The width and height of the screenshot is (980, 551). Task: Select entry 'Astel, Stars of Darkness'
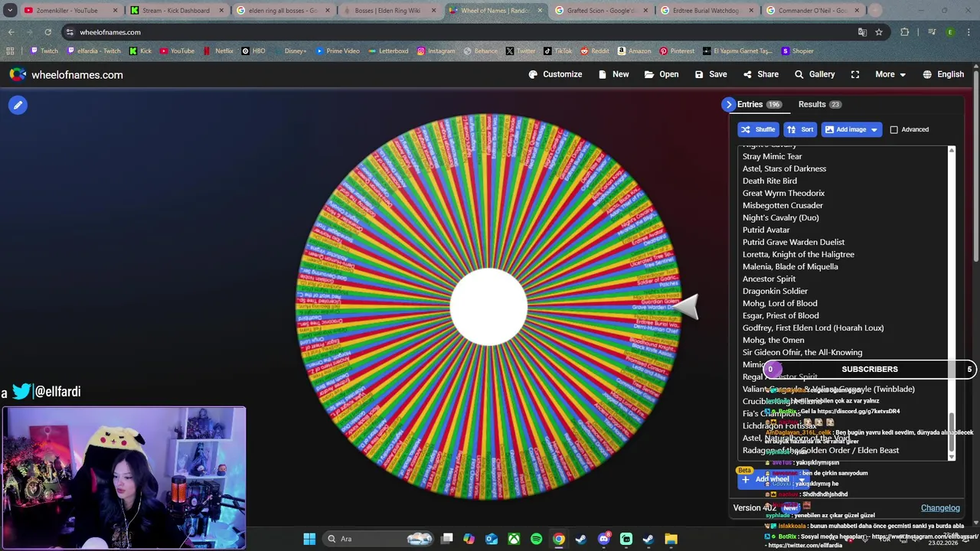point(784,168)
